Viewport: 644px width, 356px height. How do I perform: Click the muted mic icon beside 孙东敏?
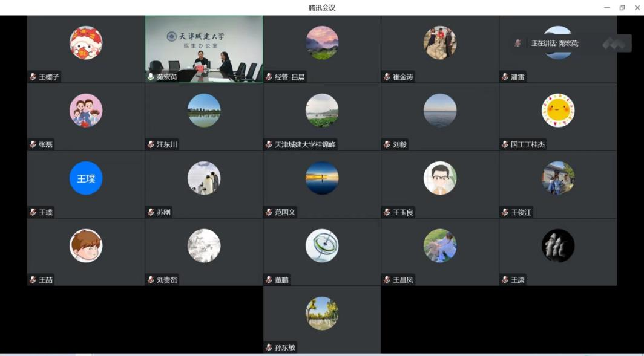tap(269, 348)
